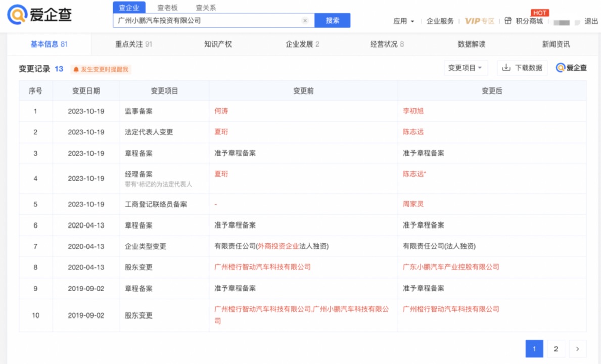Click the bell icon for change reminders
The height and width of the screenshot is (364, 601).
pyautogui.click(x=76, y=69)
